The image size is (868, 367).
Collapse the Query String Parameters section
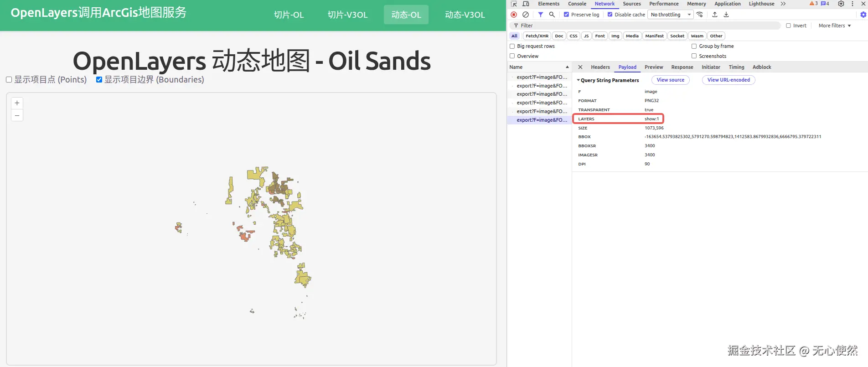(x=608, y=80)
